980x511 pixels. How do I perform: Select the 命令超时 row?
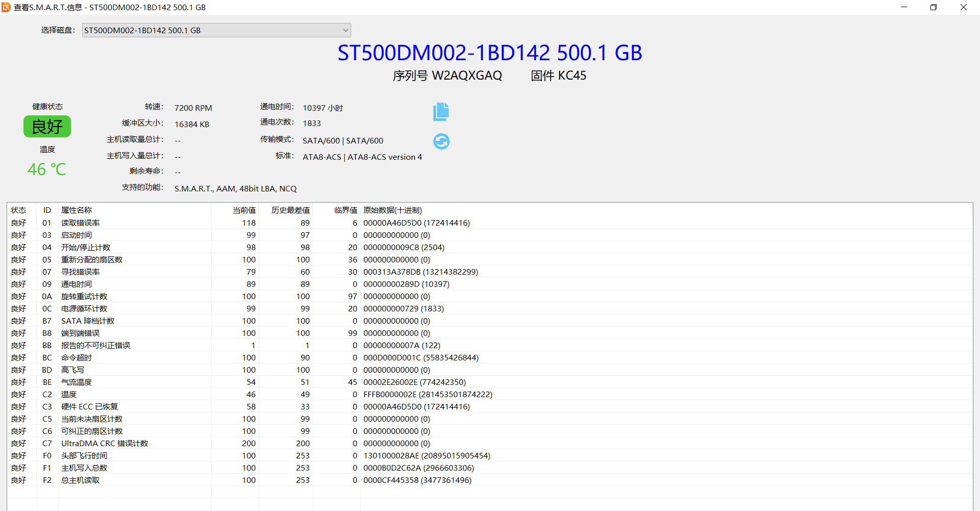pyautogui.click(x=490, y=358)
